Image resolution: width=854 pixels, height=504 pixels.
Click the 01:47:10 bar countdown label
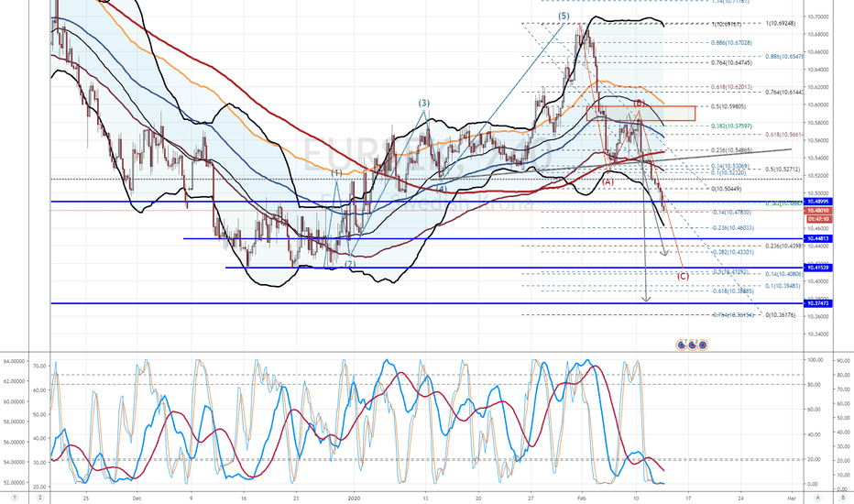818,218
